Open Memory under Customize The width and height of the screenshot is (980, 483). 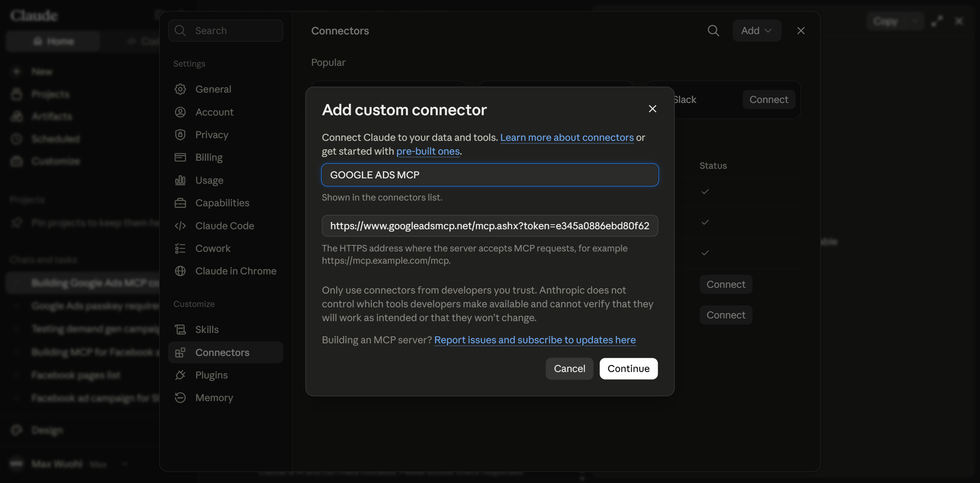click(225, 398)
